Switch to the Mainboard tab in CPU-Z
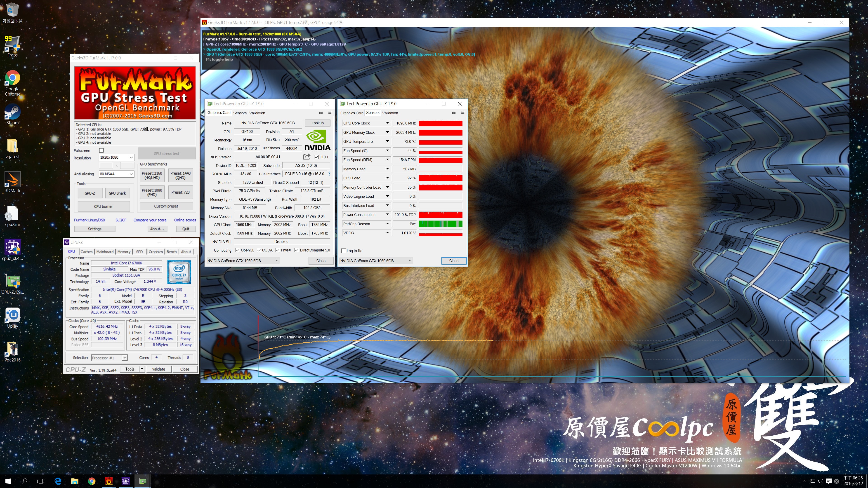 pos(105,252)
